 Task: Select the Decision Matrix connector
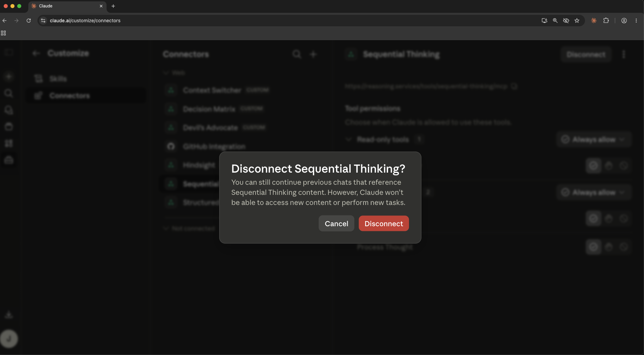241,109
